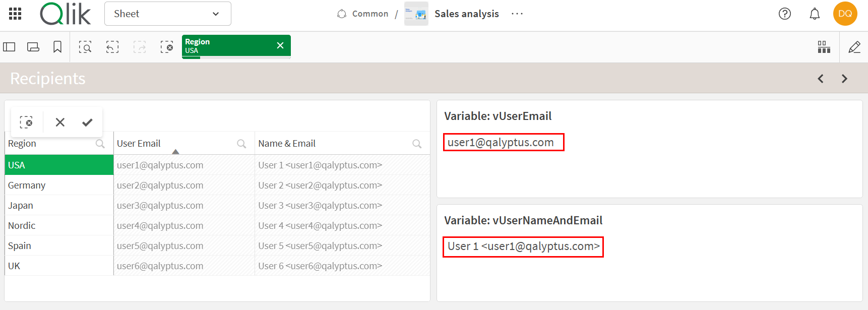Screen dimensions: 868x310
Task: Open the bookmarks icon
Action: coord(57,47)
